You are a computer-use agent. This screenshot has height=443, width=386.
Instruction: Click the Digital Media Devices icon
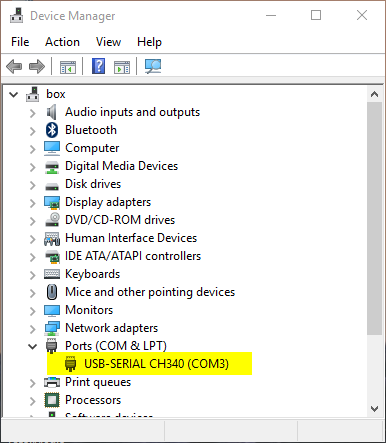52,167
